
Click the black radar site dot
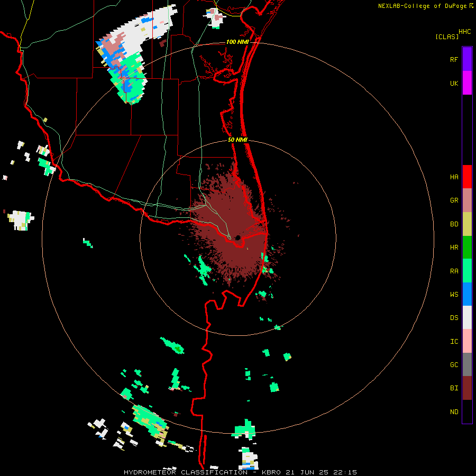pyautogui.click(x=237, y=237)
